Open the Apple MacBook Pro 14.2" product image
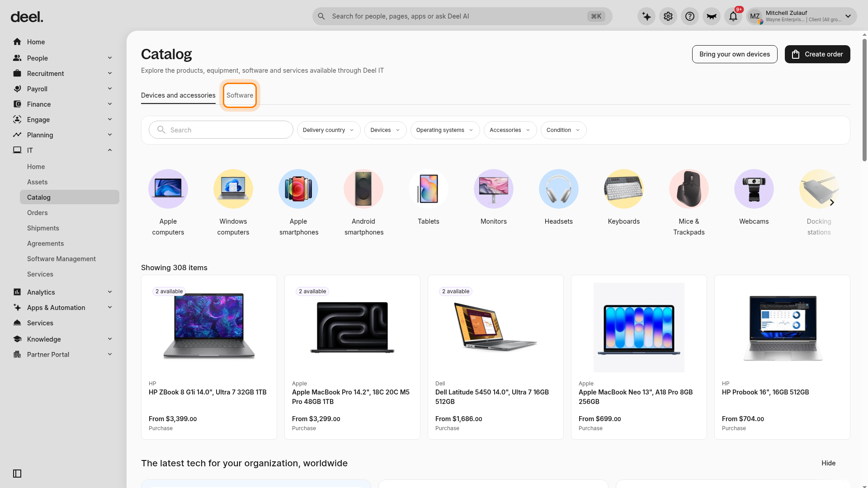 tap(352, 327)
